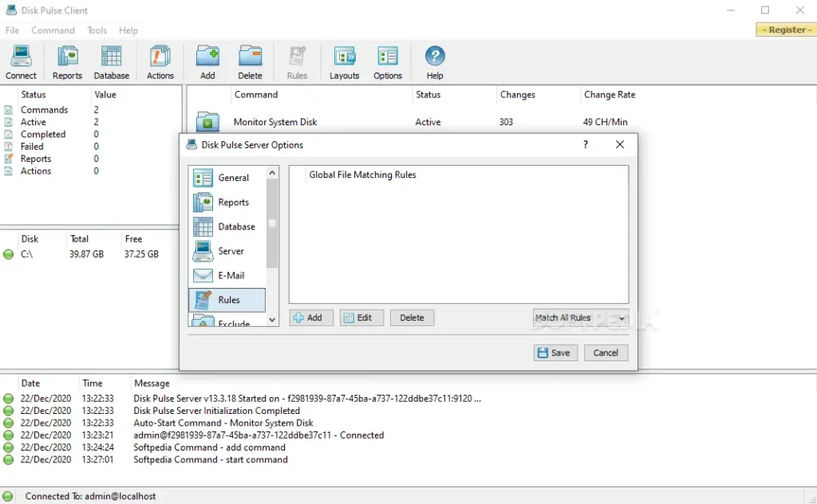Click the Global File Matching Rules header

coord(363,175)
